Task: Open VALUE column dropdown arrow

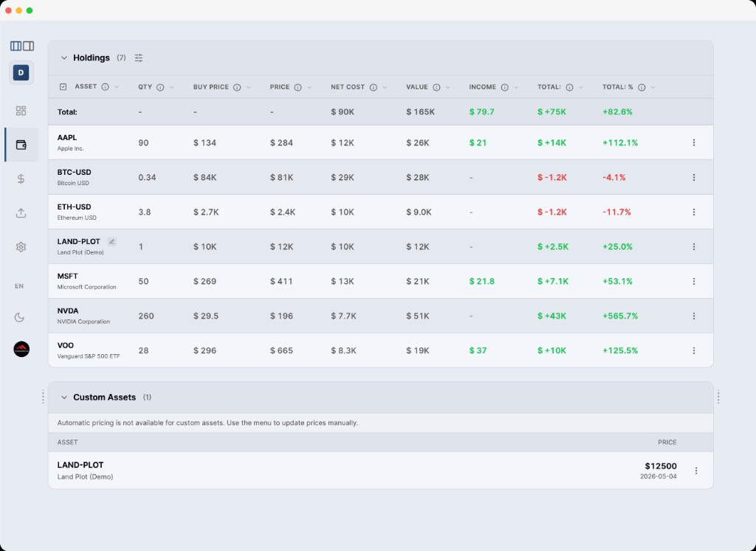Action: pyautogui.click(x=448, y=87)
